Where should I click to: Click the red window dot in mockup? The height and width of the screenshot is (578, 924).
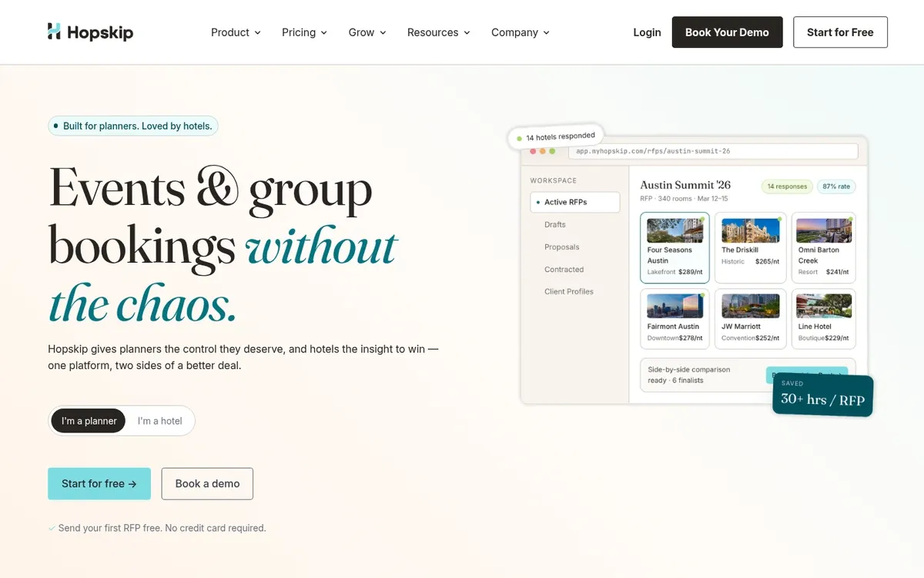pyautogui.click(x=532, y=151)
